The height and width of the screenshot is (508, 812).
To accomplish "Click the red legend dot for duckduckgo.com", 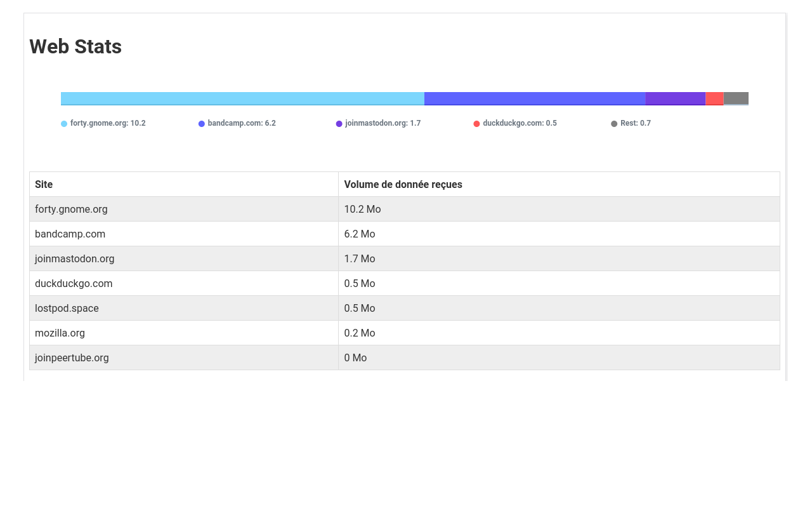I will point(476,124).
